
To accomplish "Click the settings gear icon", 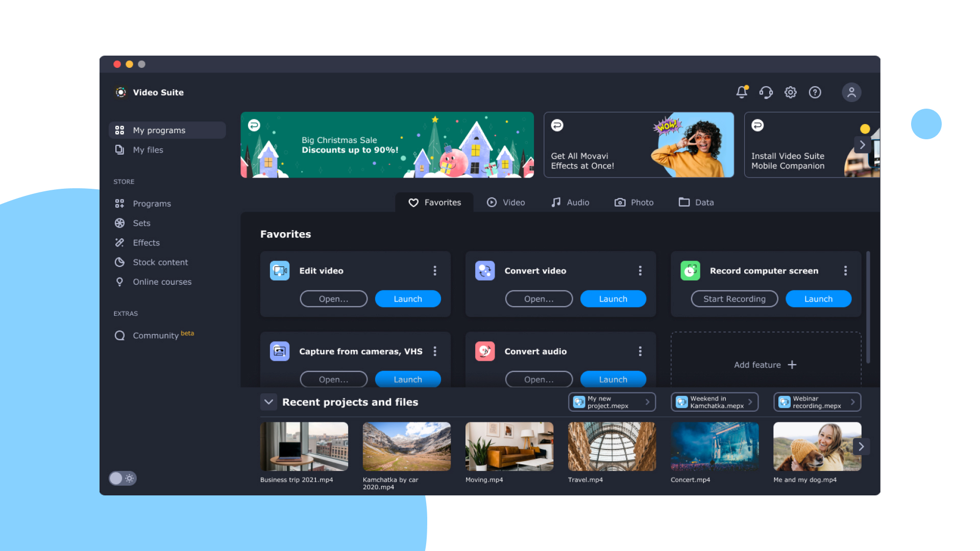I will click(x=791, y=92).
